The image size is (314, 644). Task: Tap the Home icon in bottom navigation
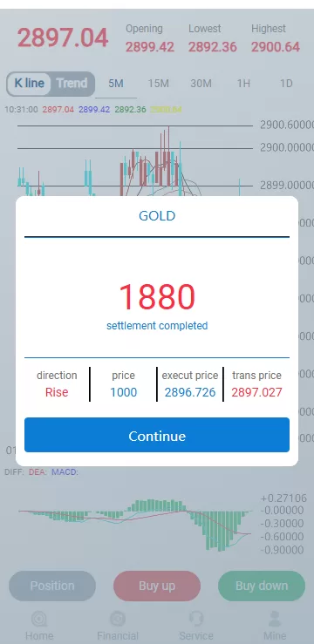[x=39, y=619]
